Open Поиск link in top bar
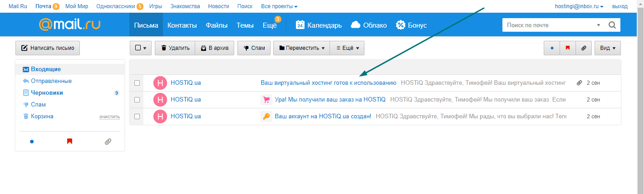The image size is (644, 194). [x=245, y=6]
